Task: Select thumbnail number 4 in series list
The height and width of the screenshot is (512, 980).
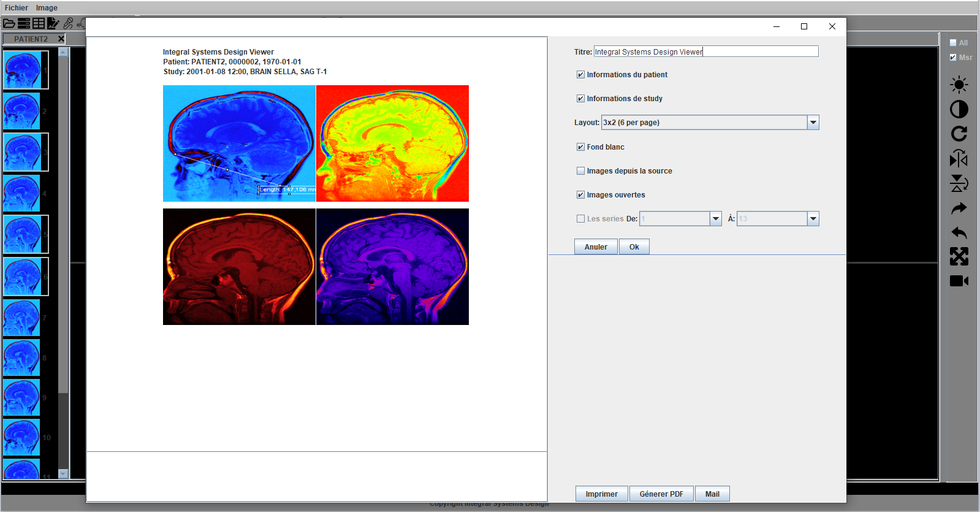Action: 22,193
